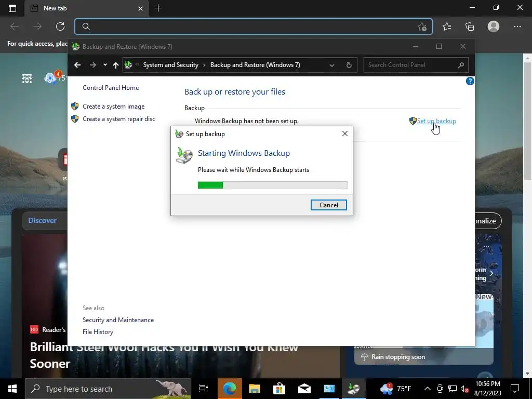Image resolution: width=532 pixels, height=399 pixels.
Task: Open a new Edge tab
Action: tap(158, 8)
